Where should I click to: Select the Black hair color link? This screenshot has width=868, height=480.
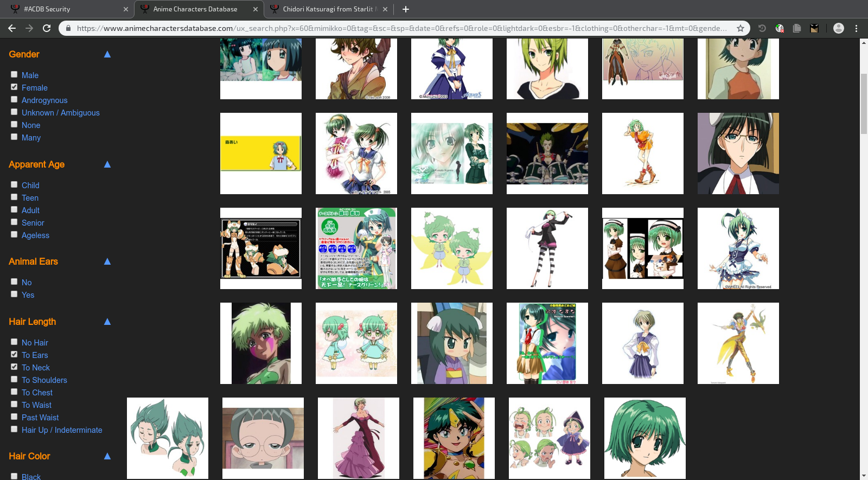tap(31, 477)
